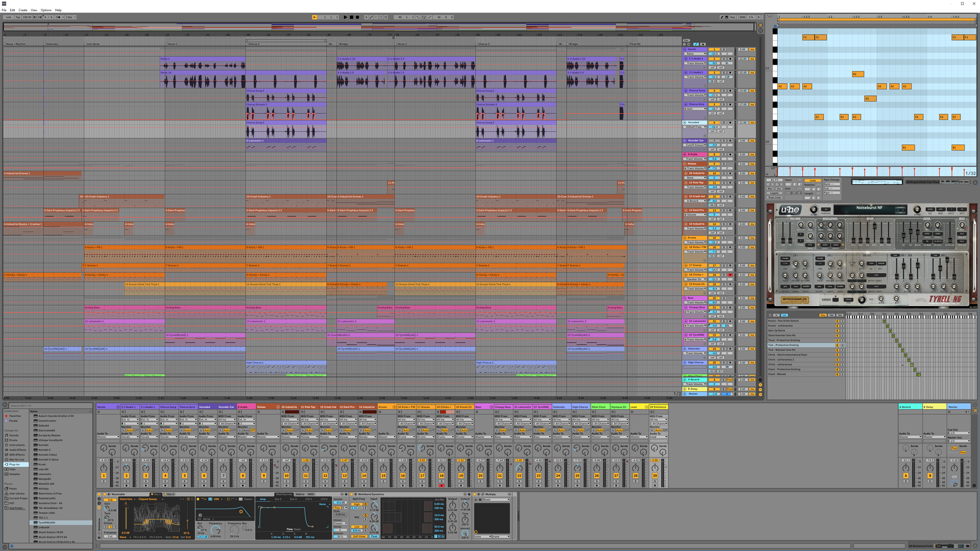This screenshot has width=980, height=551.
Task: Click the Tap tempo button
Action: tap(17, 17)
